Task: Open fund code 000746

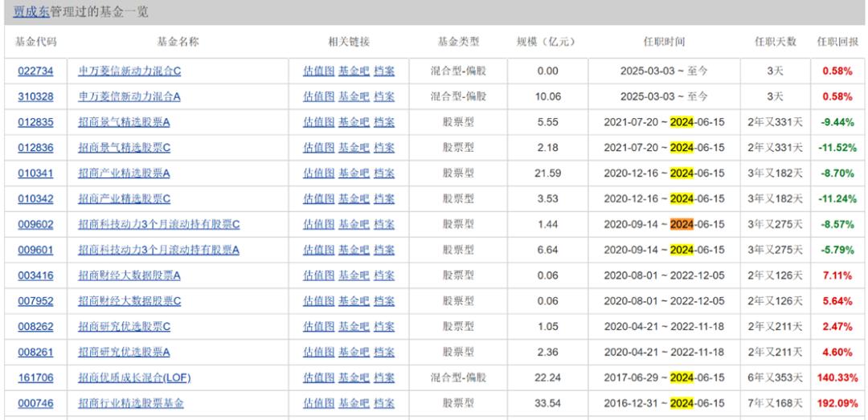Action: [x=35, y=403]
